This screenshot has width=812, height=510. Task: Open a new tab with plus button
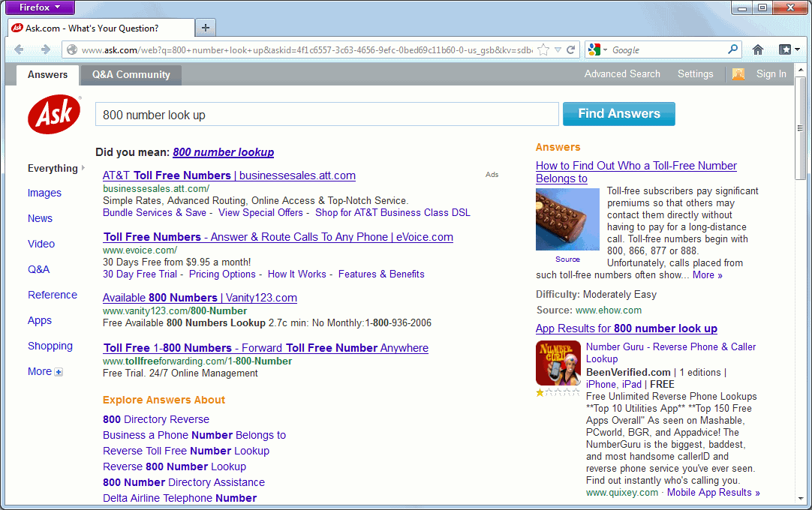coord(206,28)
